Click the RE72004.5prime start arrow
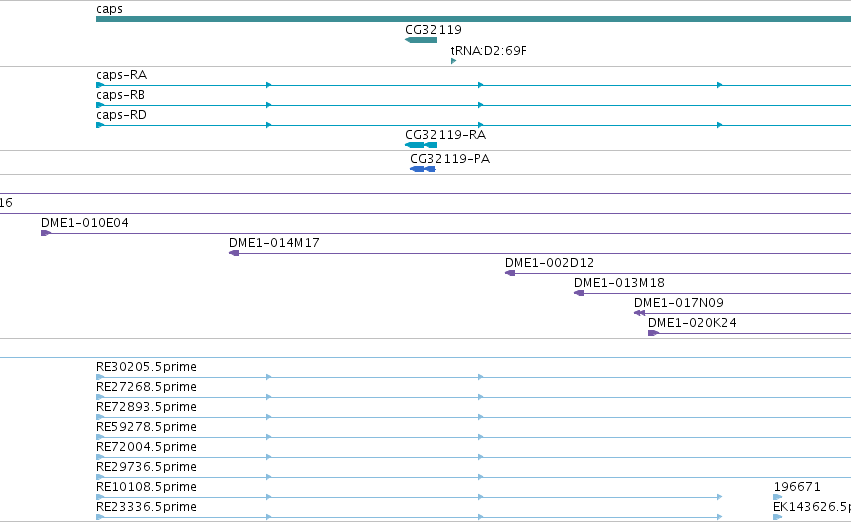Viewport: 851px width, 522px height. (100, 457)
